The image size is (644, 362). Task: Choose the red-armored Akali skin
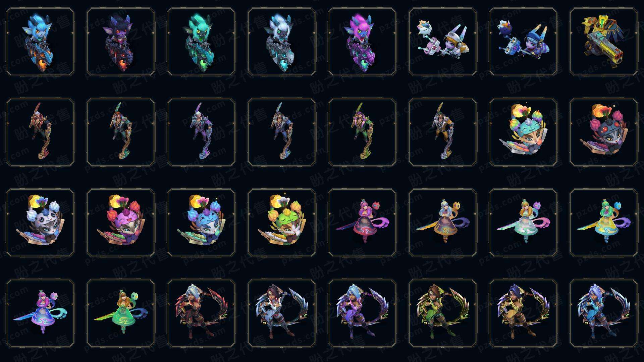(201, 313)
